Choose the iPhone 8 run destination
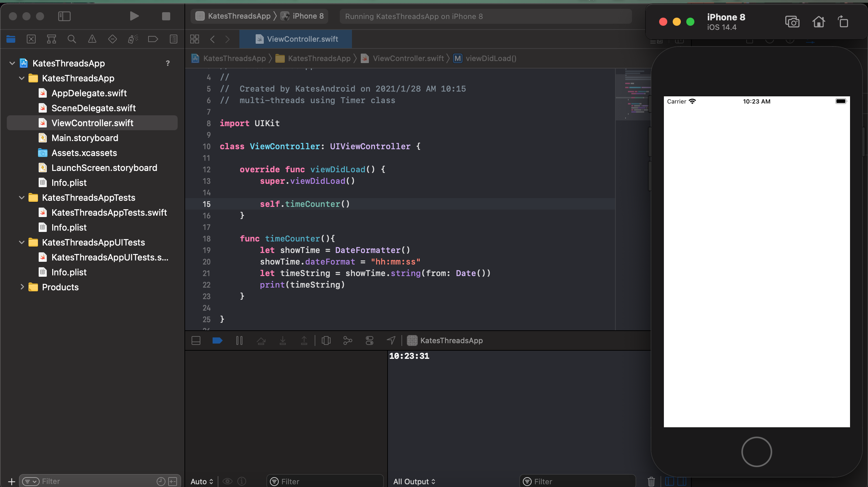 pos(302,16)
